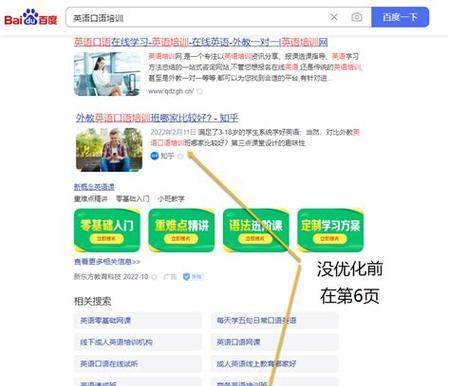The width and height of the screenshot is (450, 386).
Task: Click the Baidu logo
Action: 31,18
